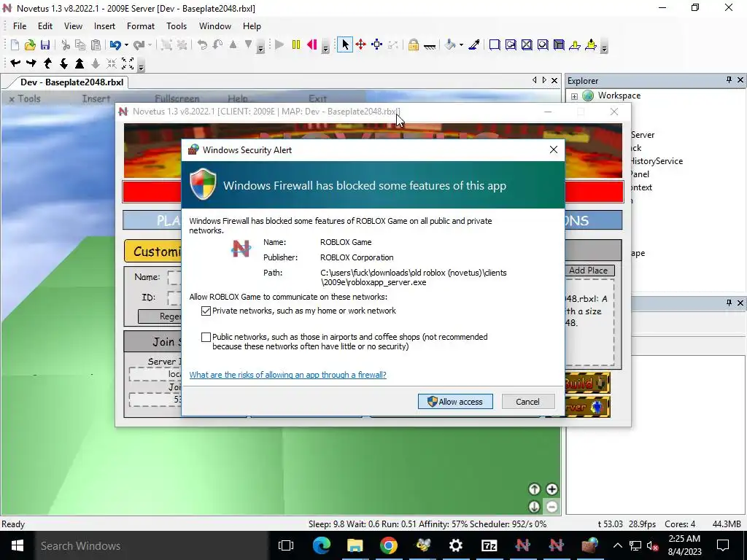Open the File menu

coord(20,26)
